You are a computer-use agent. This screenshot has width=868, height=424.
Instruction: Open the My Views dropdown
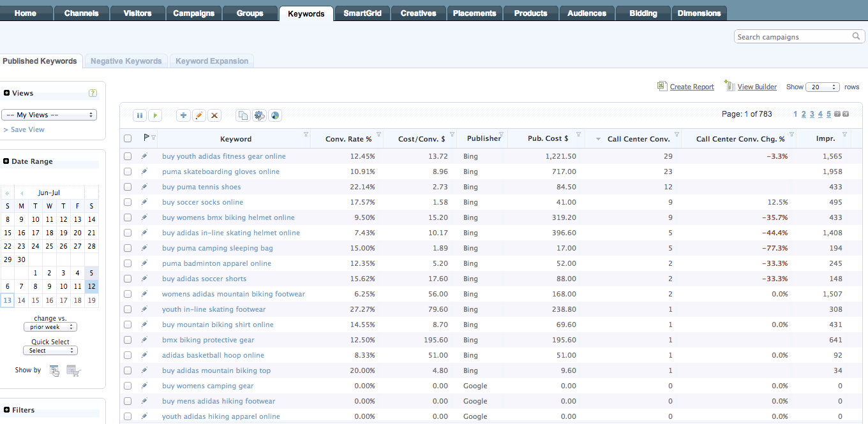pos(49,115)
